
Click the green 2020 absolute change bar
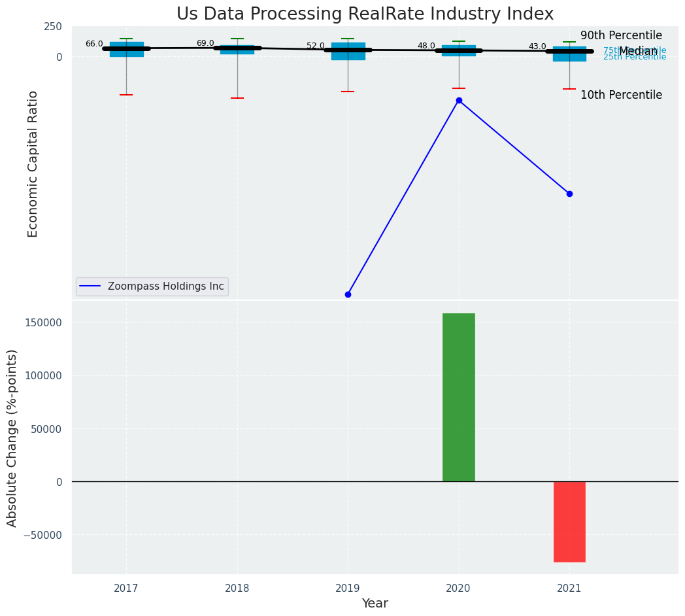[459, 397]
